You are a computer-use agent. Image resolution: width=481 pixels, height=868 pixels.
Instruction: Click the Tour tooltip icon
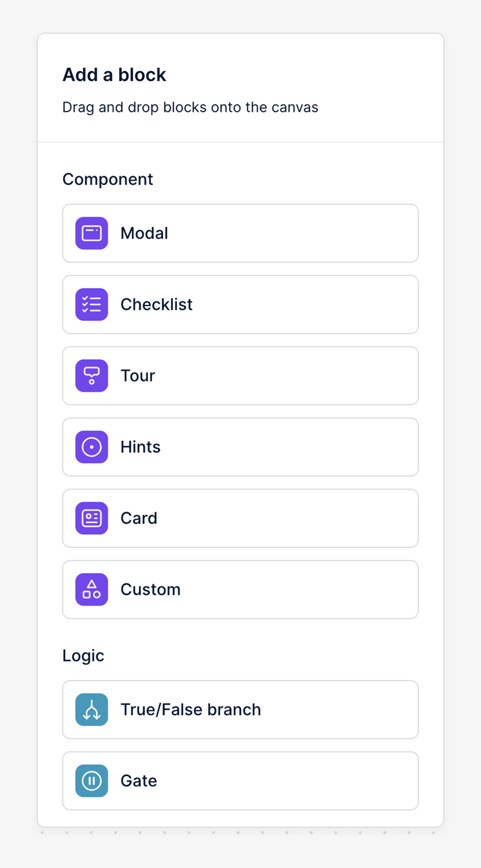click(91, 375)
